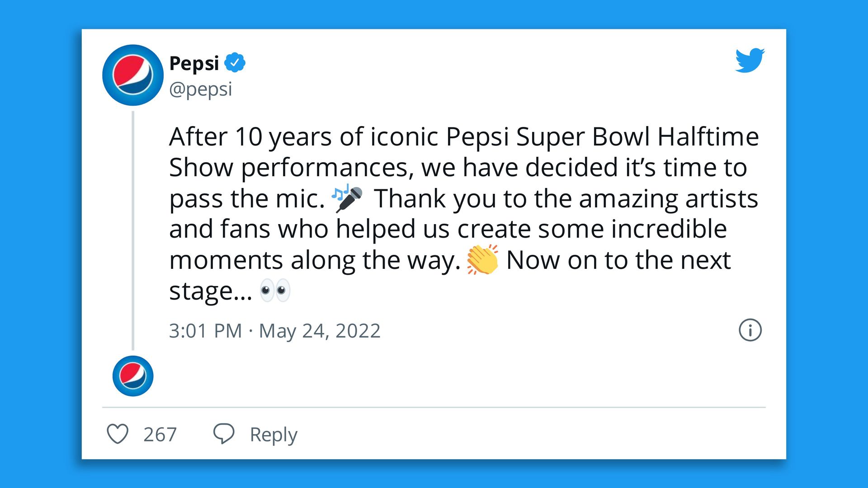Click the smaller Pepsi avatar below the thread line
The image size is (868, 488).
pyautogui.click(x=132, y=376)
